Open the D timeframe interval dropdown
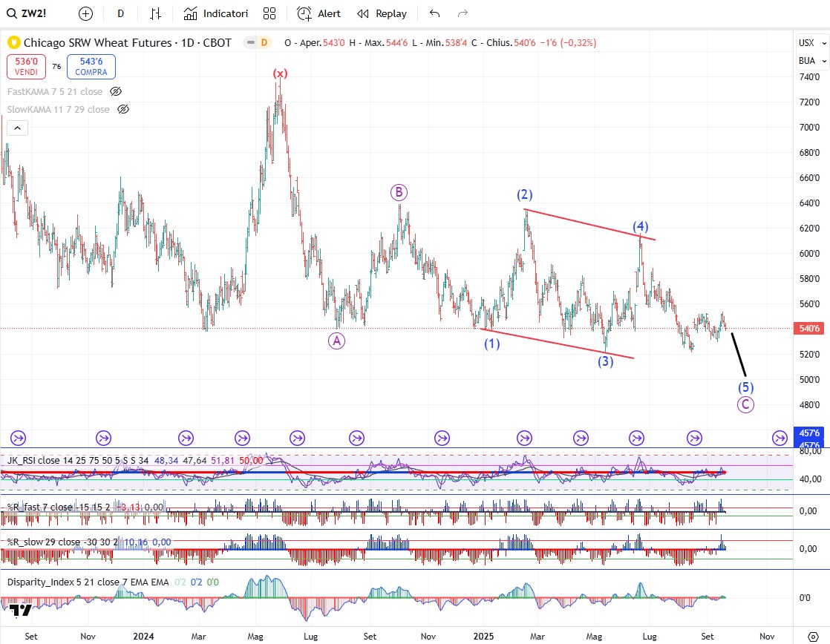 point(120,13)
